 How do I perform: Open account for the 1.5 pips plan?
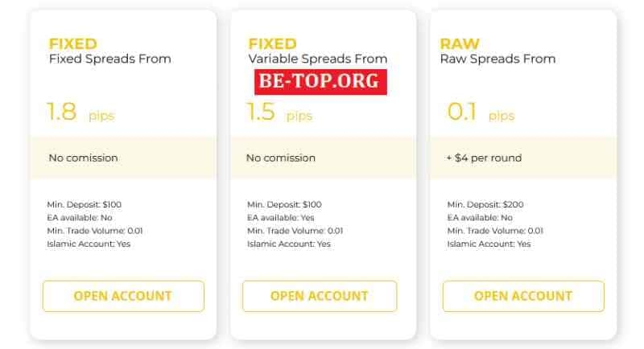320,296
